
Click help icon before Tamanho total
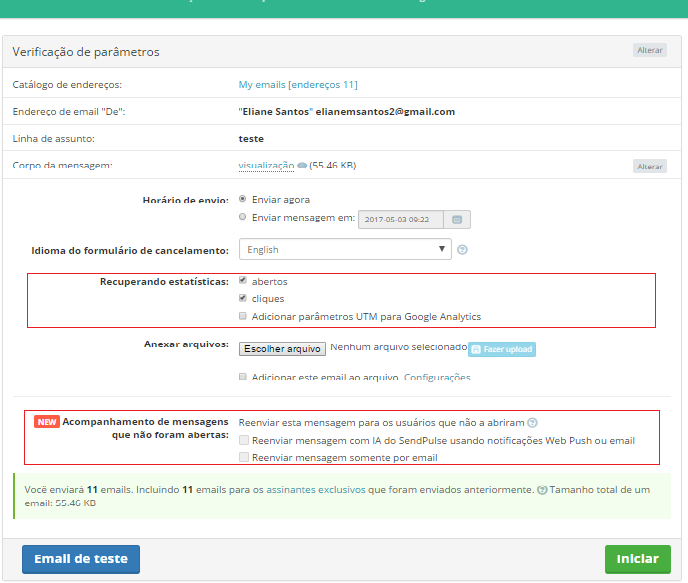(542, 490)
